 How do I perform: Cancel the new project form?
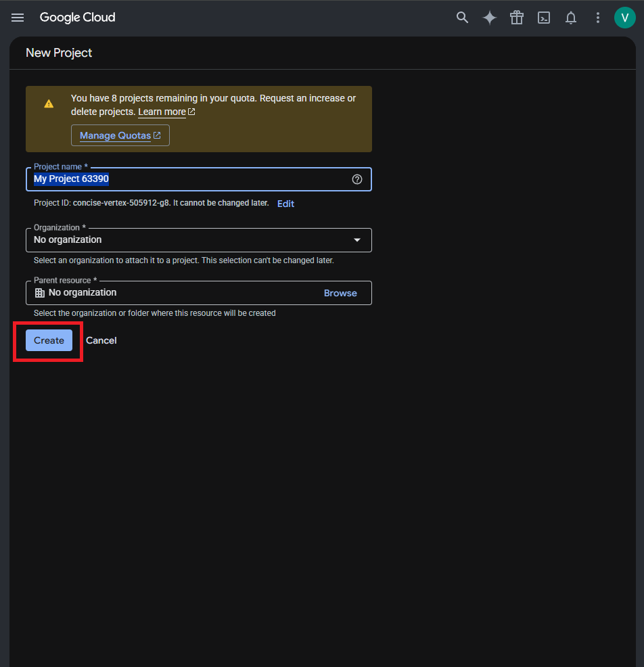pos(101,340)
